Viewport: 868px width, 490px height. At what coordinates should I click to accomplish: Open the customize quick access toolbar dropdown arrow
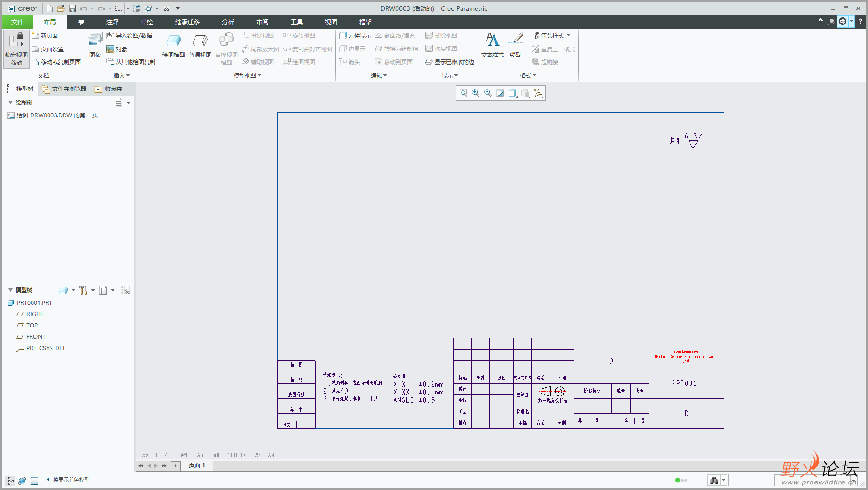point(178,8)
